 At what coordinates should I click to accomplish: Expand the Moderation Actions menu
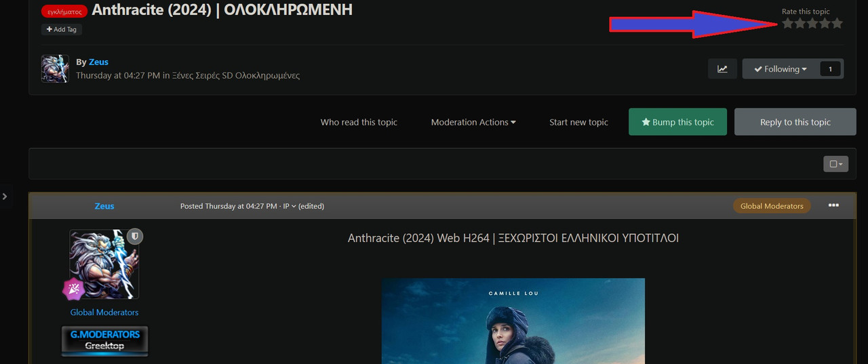point(473,122)
